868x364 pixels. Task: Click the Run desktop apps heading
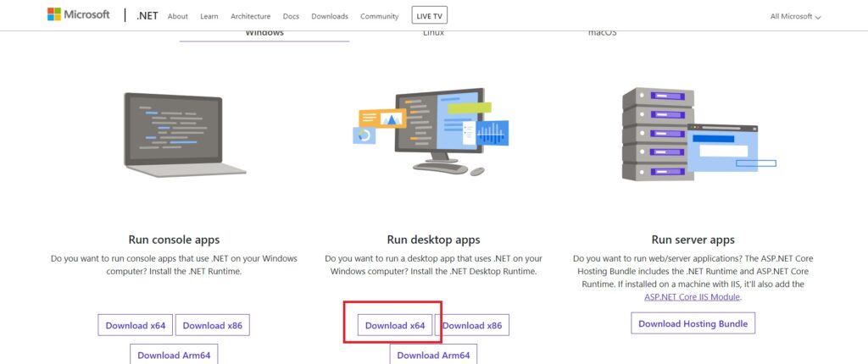pyautogui.click(x=433, y=240)
